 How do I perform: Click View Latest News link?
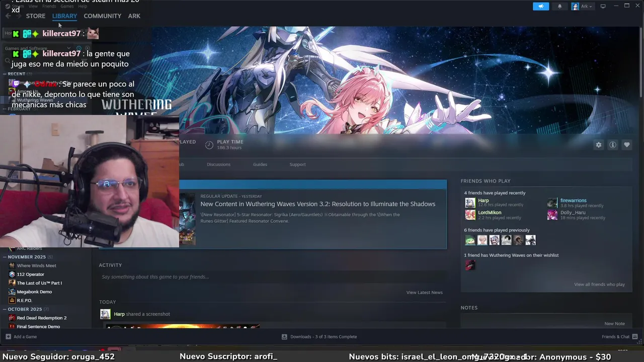(x=425, y=293)
